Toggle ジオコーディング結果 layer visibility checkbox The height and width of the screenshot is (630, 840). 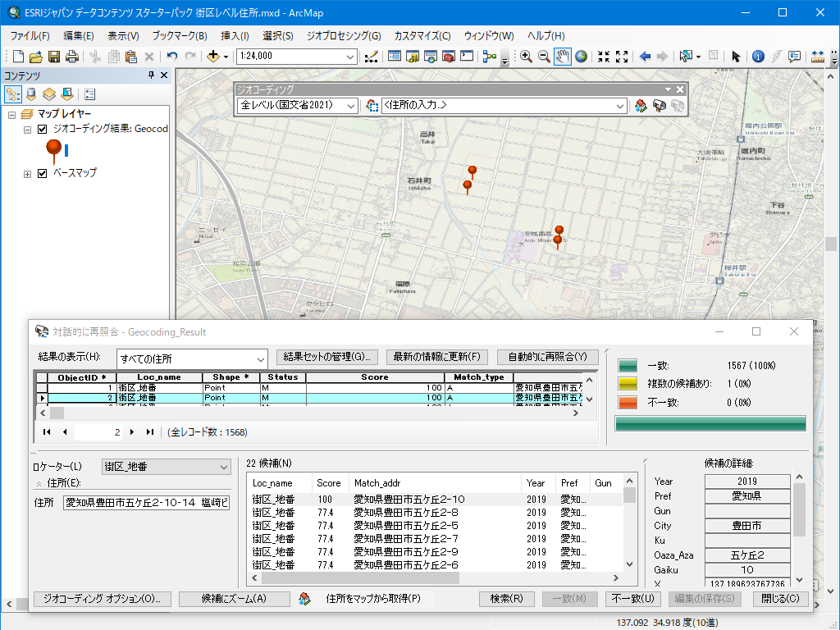(x=43, y=129)
